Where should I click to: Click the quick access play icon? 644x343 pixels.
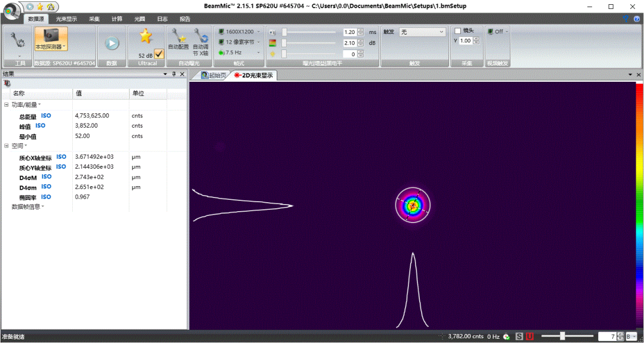click(x=30, y=7)
